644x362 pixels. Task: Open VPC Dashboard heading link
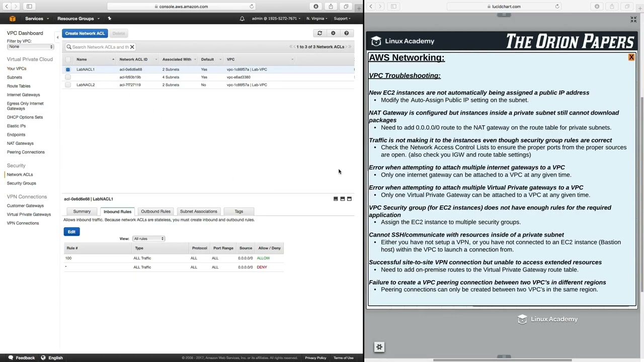[x=25, y=33]
